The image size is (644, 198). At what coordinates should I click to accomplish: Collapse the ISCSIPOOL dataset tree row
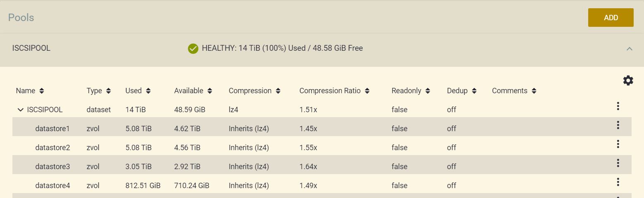click(x=20, y=110)
